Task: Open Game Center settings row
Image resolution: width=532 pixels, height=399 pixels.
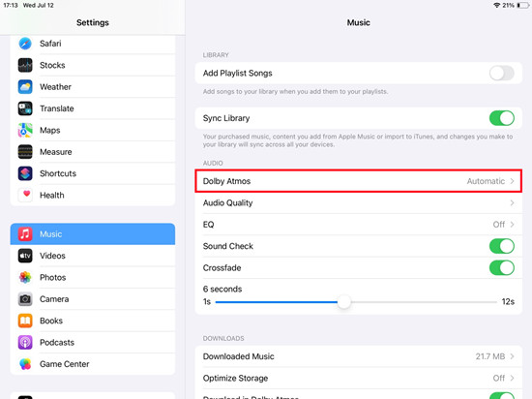Action: [93, 364]
